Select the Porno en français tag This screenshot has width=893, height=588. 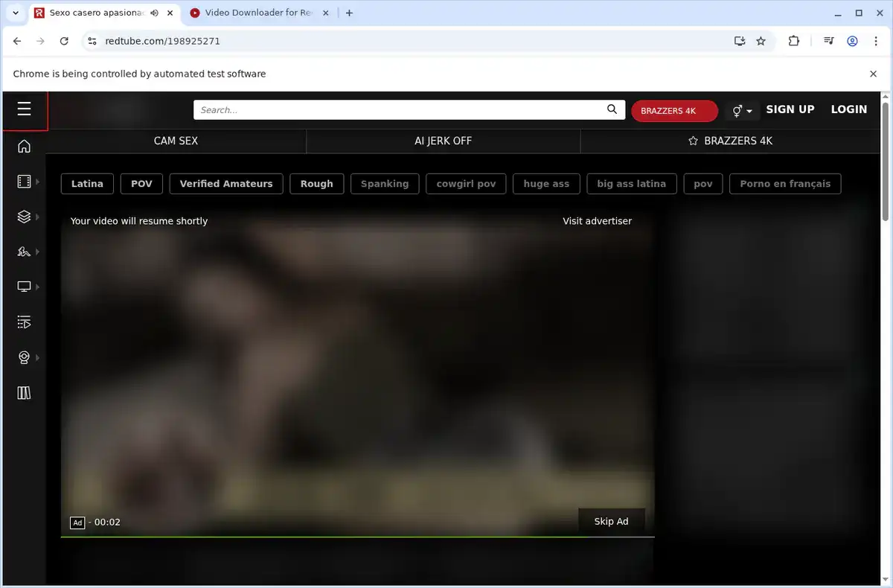[x=785, y=184]
